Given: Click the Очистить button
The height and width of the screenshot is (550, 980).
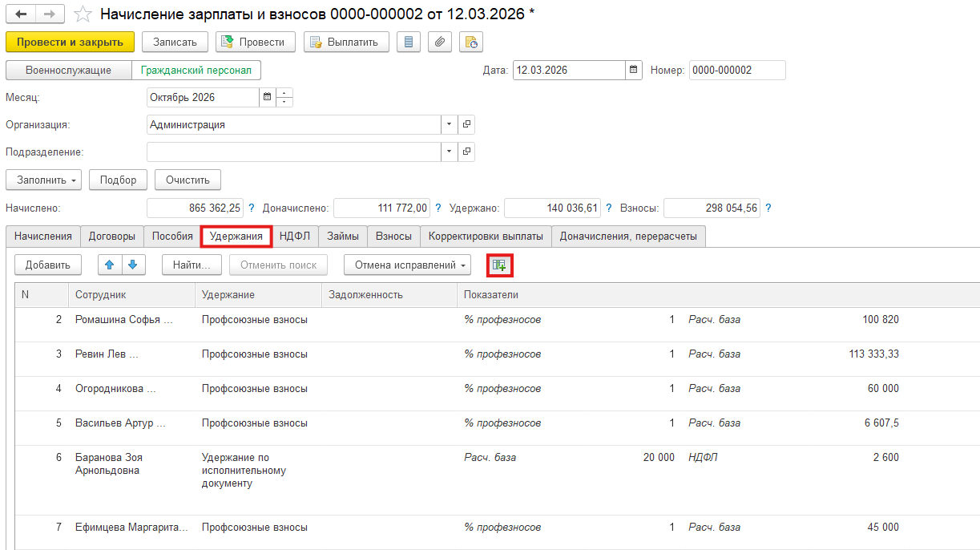Looking at the screenshot, I should coord(188,180).
